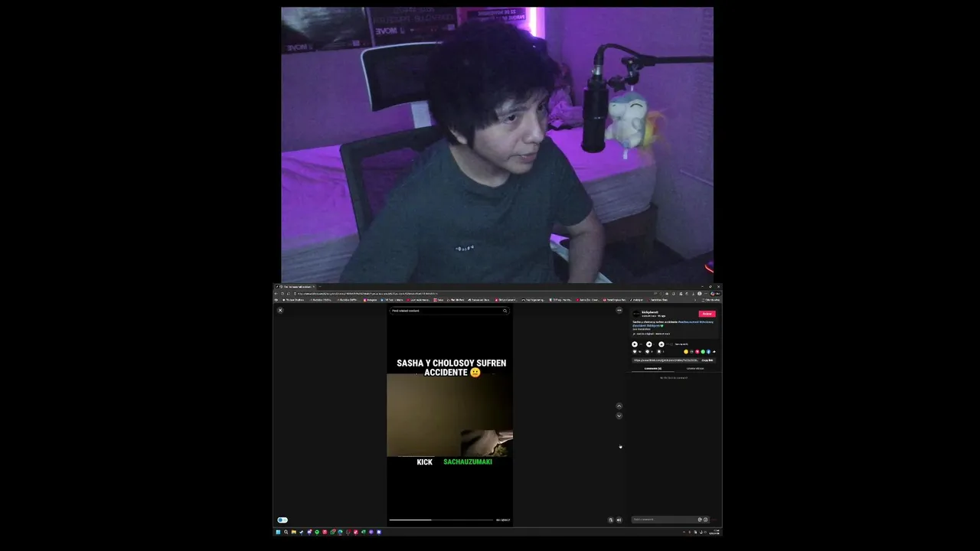Switch to the Creator videos tab

pyautogui.click(x=695, y=369)
